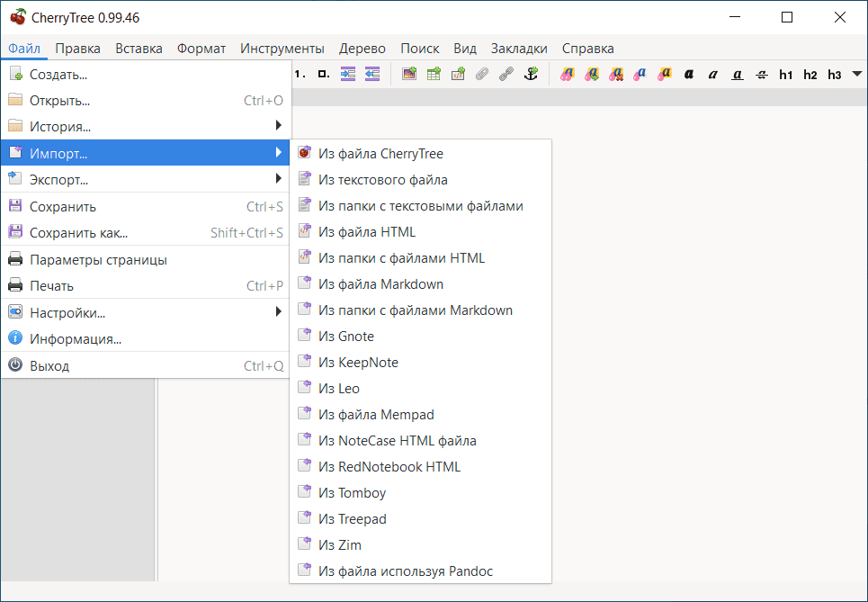Insert a codebox using the toolbar icon
868x602 pixels.
(458, 74)
